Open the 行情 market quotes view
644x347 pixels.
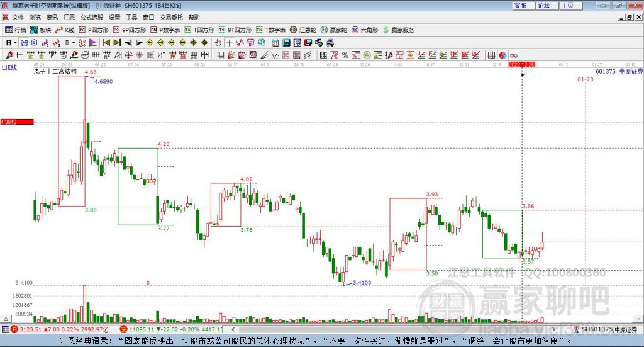[15, 30]
